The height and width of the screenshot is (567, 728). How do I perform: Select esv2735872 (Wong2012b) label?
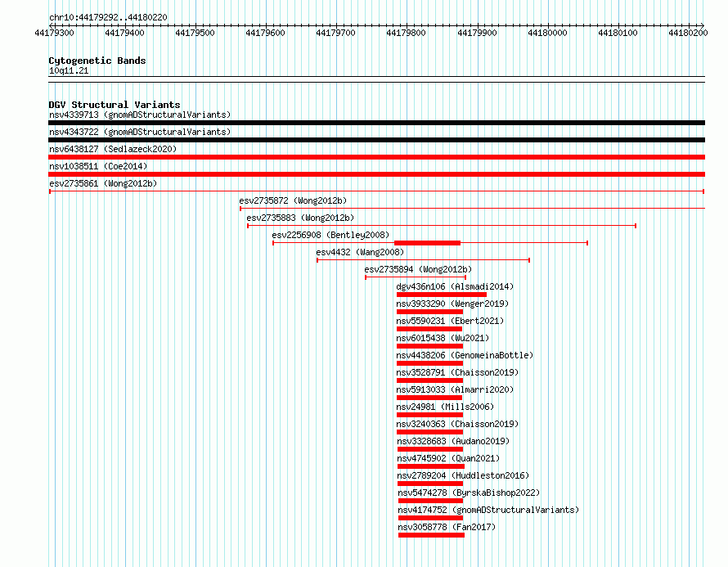point(293,200)
